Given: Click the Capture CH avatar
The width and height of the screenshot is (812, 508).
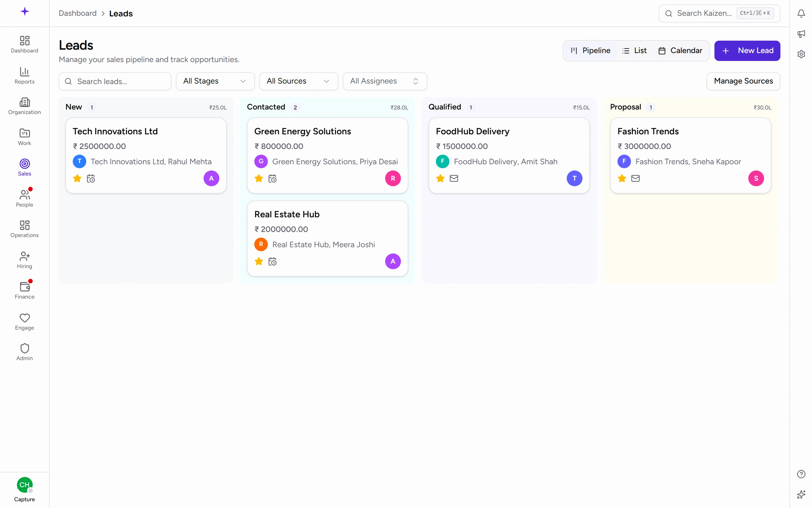Looking at the screenshot, I should coord(25,485).
